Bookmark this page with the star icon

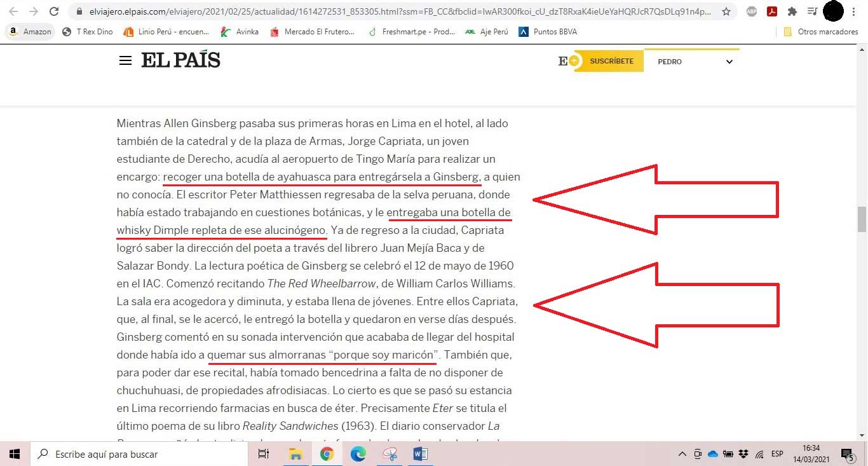(726, 11)
